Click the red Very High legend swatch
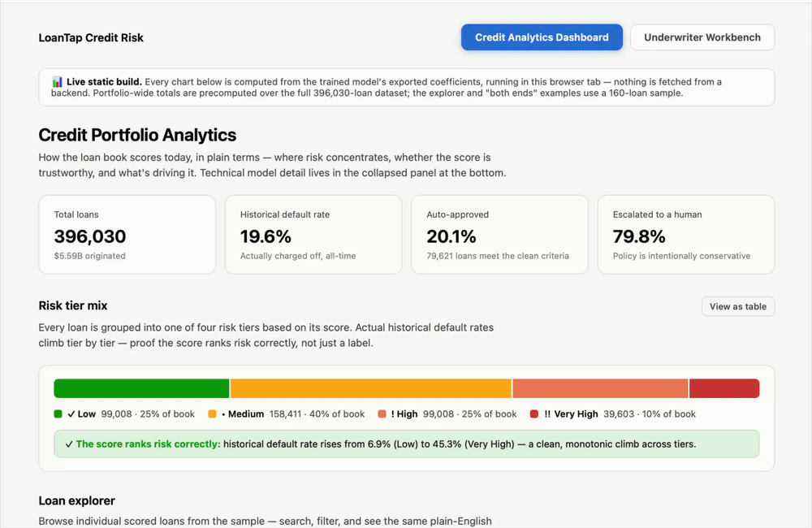 pos(534,413)
